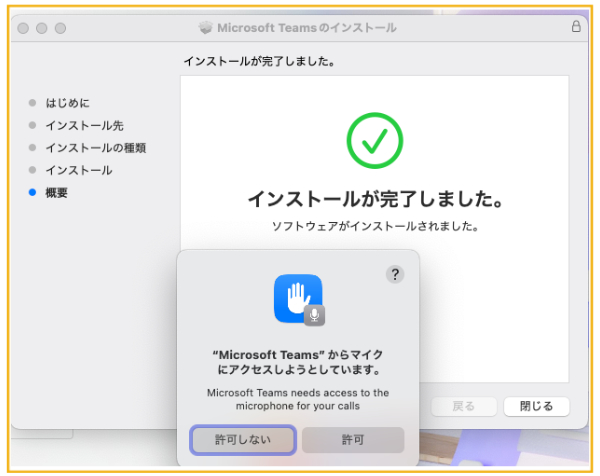The width and height of the screenshot is (600, 476).
Task: Open the help question mark button
Action: tap(395, 274)
